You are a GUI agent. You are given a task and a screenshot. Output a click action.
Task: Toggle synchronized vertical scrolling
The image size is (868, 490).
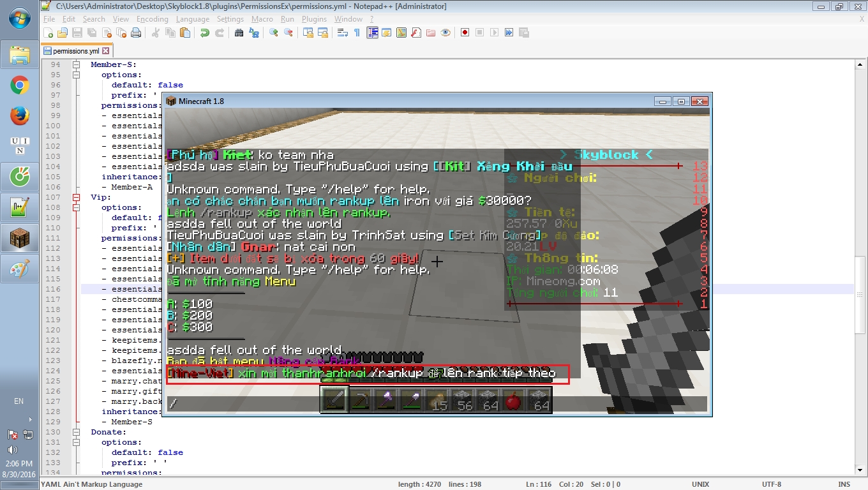point(308,33)
